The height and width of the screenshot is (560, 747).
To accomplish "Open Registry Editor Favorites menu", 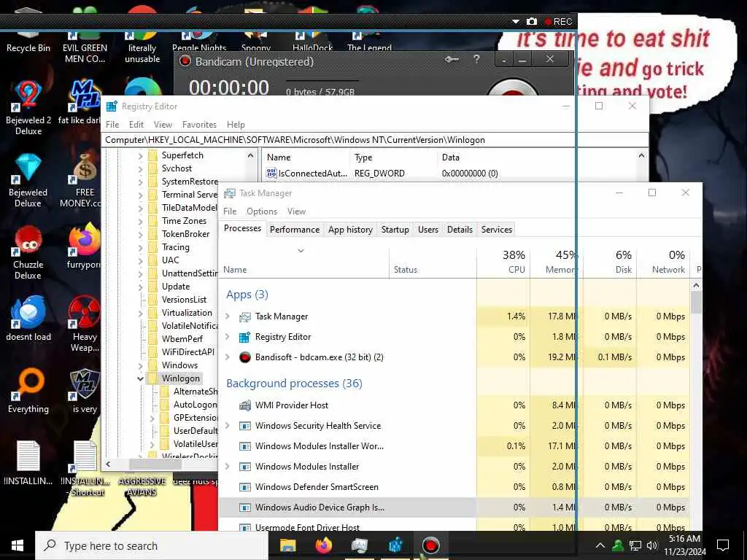I will (199, 125).
